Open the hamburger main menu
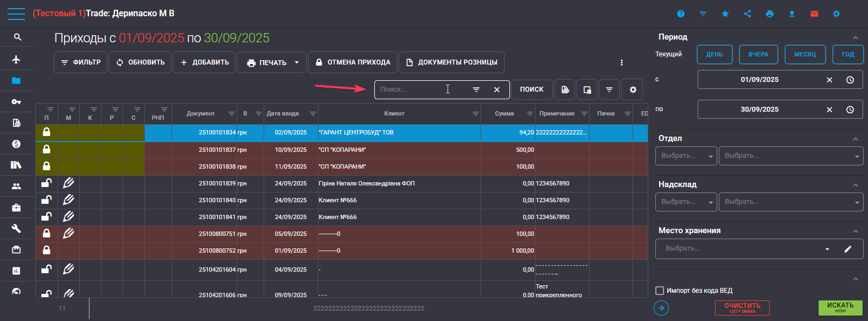The image size is (868, 321). click(x=16, y=14)
